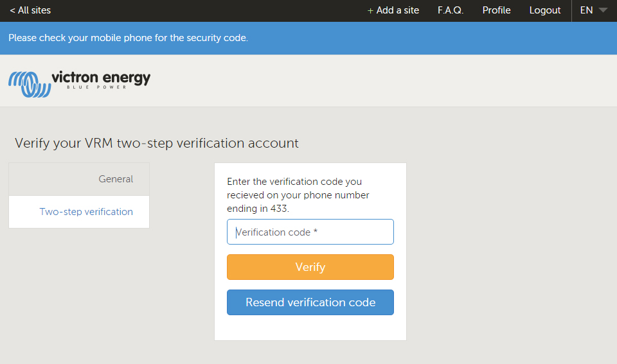Select the Two-step verification tab

[86, 212]
